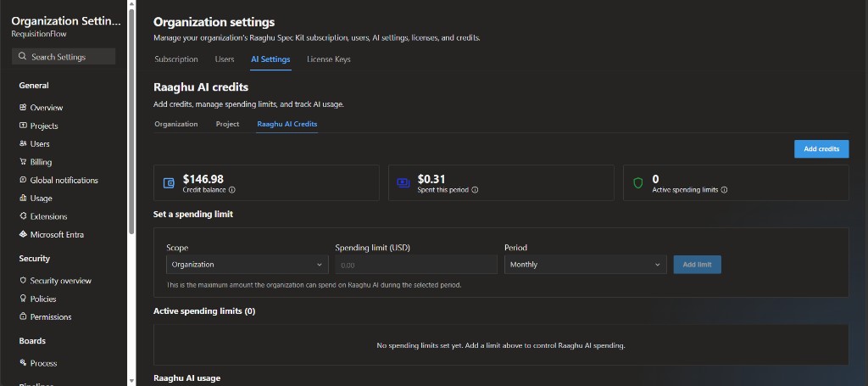
Task: Open the Scope Organization dropdown
Action: click(247, 265)
